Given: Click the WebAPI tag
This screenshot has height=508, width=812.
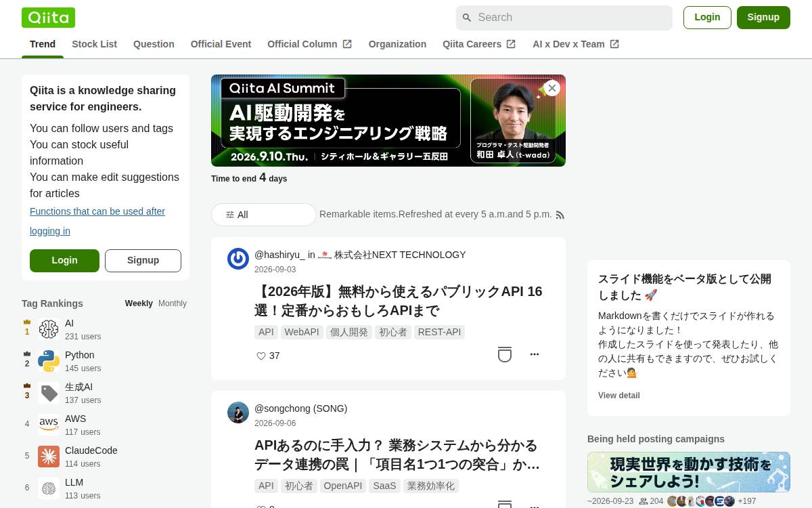Looking at the screenshot, I should [302, 332].
